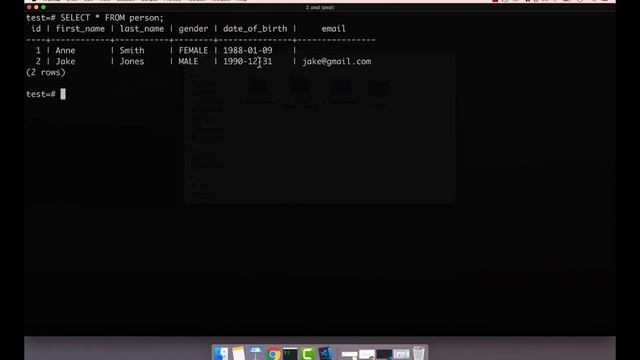Open the green Camtasia dock icon
The image size is (640, 360).
(307, 353)
